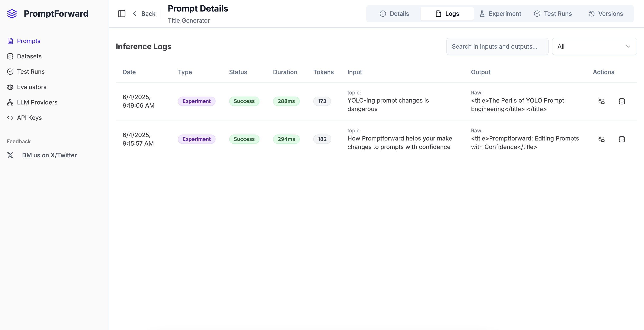The height and width of the screenshot is (330, 644).
Task: Open the LLM Providers page
Action: coord(37,102)
